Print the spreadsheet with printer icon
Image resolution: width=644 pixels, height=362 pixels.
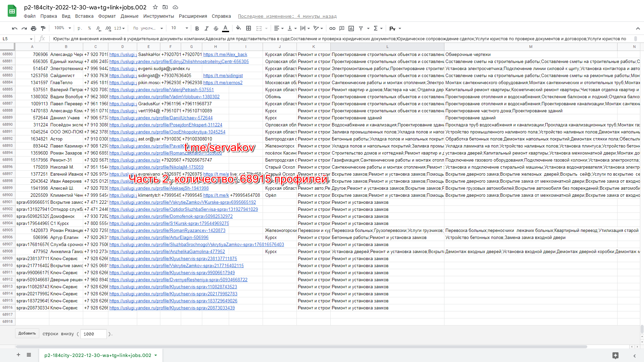pyautogui.click(x=34, y=28)
